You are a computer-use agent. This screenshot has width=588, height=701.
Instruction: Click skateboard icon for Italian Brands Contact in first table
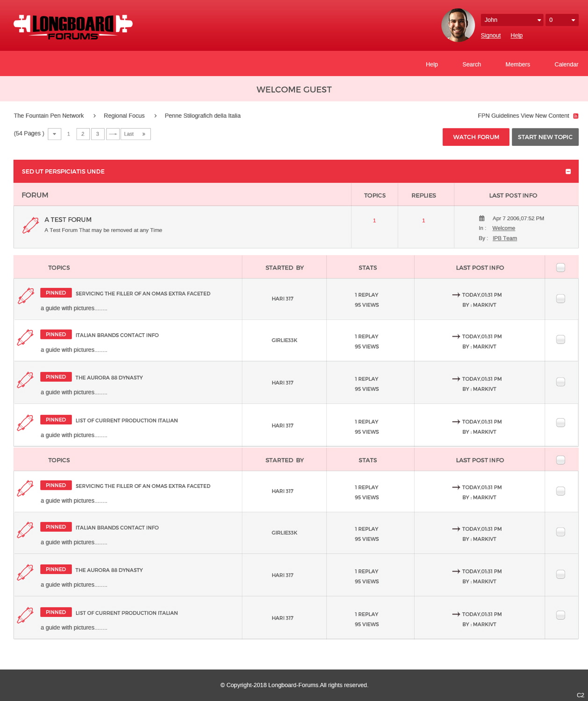click(x=25, y=337)
